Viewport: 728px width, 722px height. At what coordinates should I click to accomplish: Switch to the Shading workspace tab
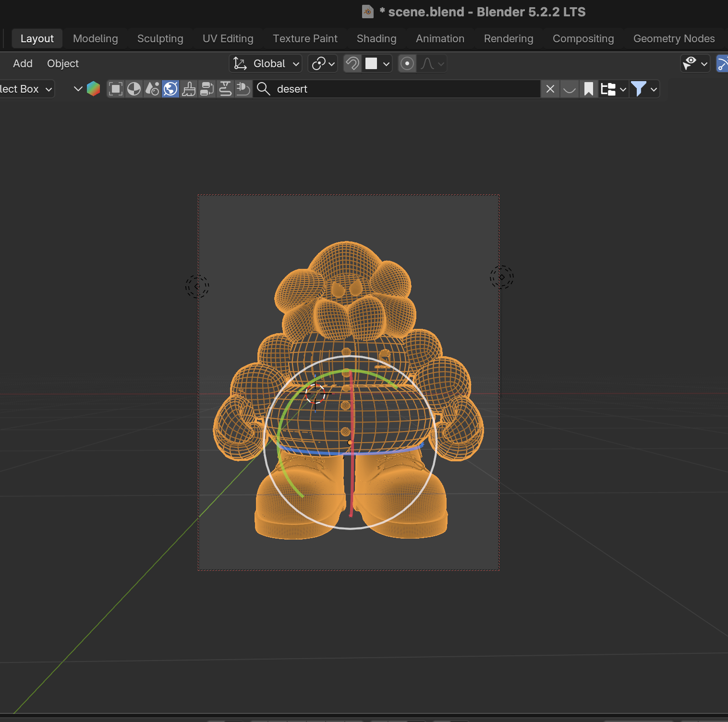(x=376, y=38)
